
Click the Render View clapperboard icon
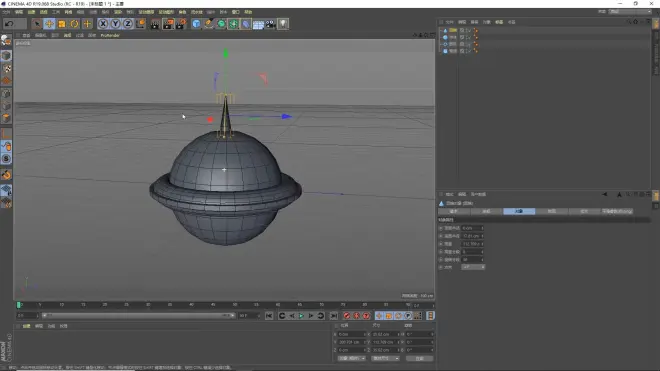[x=155, y=24]
